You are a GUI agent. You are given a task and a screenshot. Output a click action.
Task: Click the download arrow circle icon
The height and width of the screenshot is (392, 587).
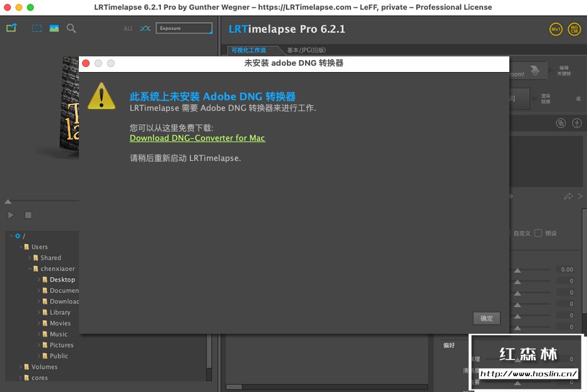pyautogui.click(x=577, y=123)
